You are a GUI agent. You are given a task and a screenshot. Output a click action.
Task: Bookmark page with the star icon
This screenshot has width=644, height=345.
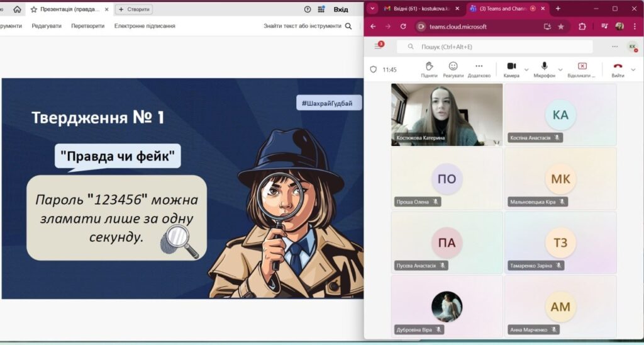coord(561,26)
